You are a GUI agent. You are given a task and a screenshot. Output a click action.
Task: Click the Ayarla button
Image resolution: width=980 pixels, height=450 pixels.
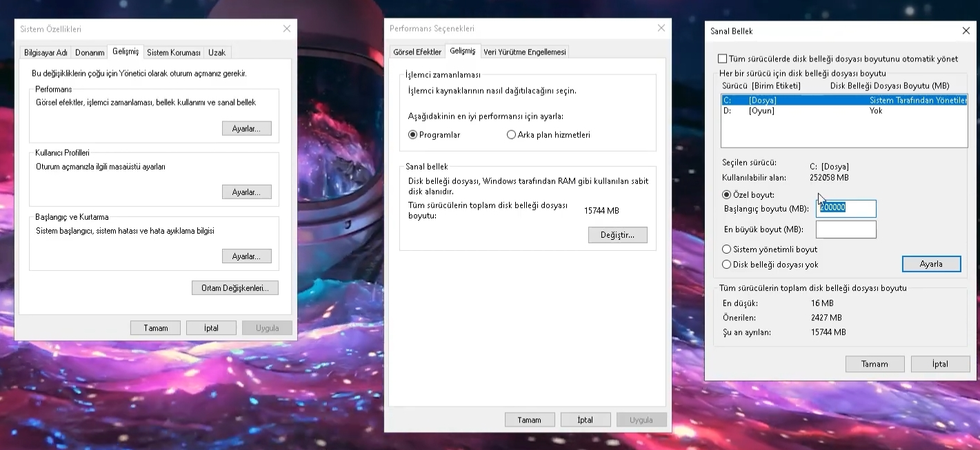tap(931, 264)
